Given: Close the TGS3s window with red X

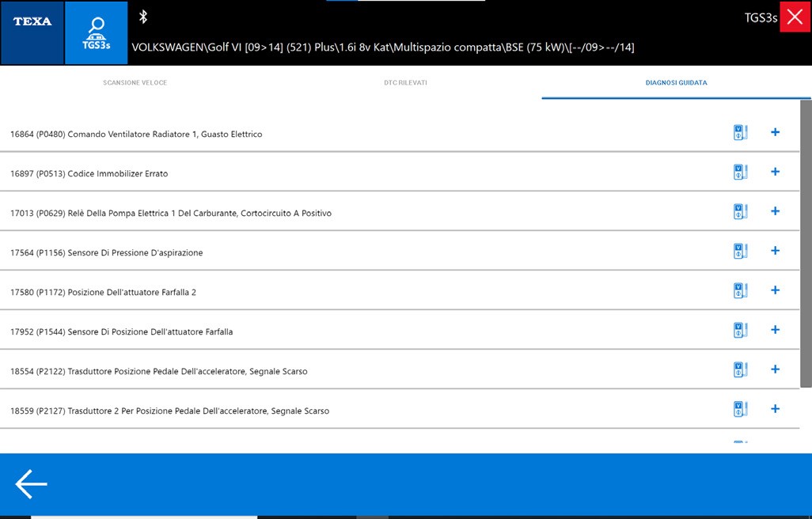Looking at the screenshot, I should (x=795, y=17).
